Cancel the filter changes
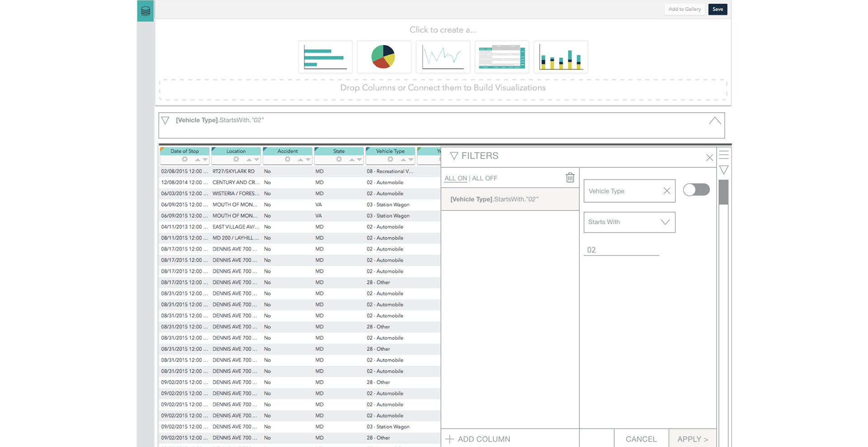 tap(641, 439)
